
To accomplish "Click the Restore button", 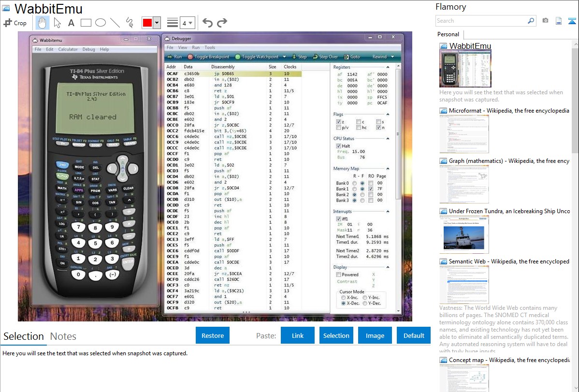I will coord(213,335).
